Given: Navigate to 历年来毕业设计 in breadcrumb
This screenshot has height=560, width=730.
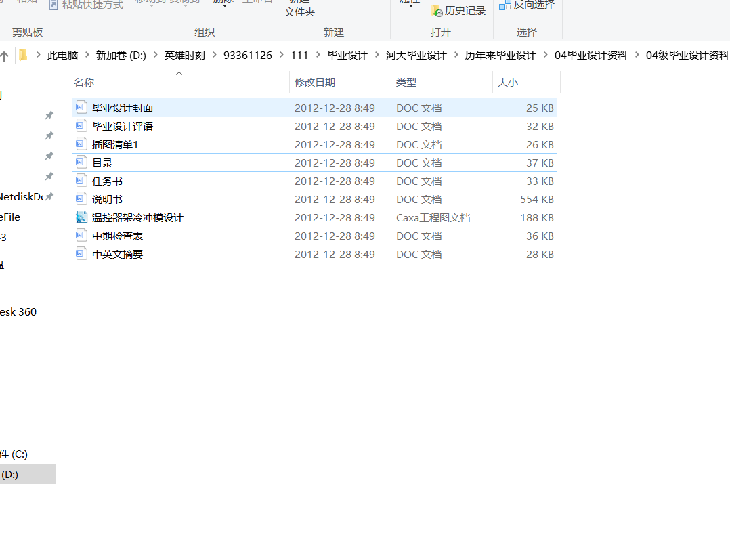Looking at the screenshot, I should pyautogui.click(x=500, y=56).
